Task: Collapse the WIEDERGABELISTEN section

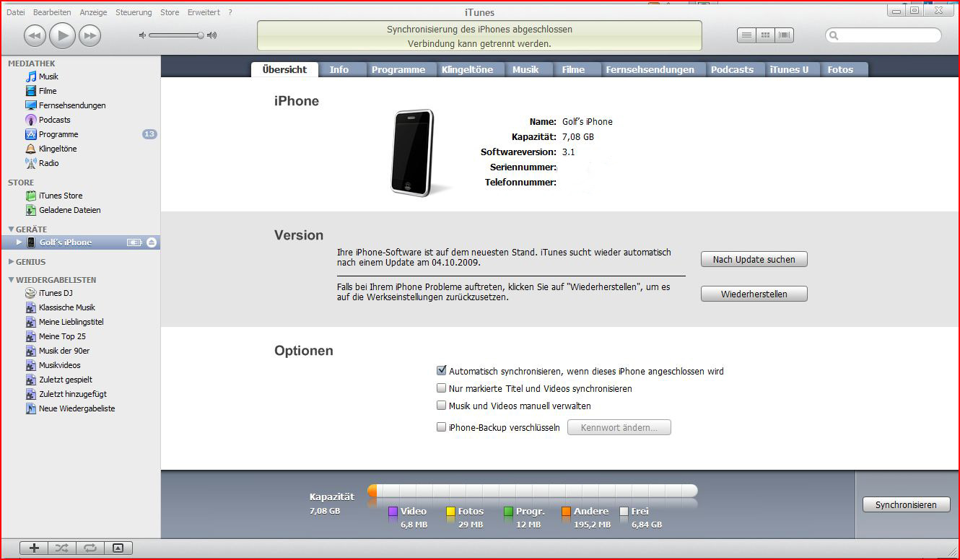Action: 11,280
